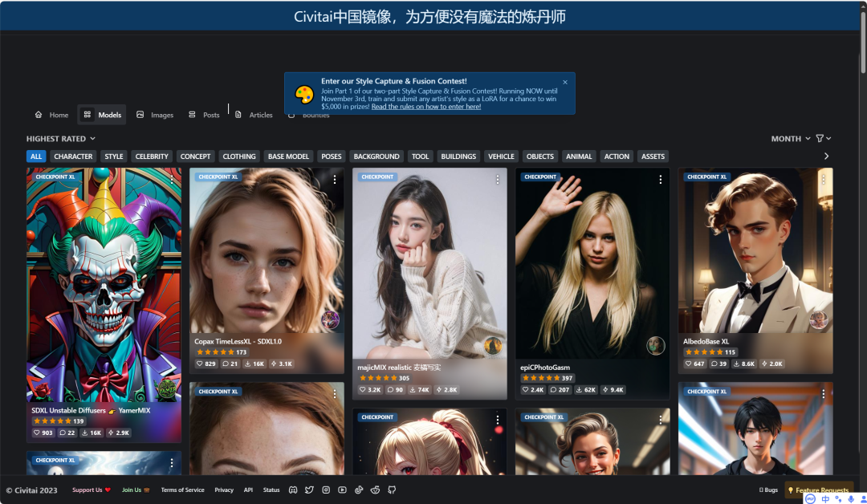This screenshot has width=867, height=504.
Task: Click the 90 comments badge on majicMIX
Action: coord(395,389)
